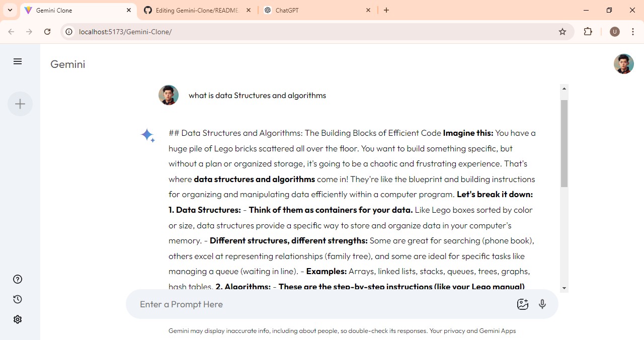Click bold text "1. Data Structures:"
This screenshot has height=340, width=644.
[205, 210]
